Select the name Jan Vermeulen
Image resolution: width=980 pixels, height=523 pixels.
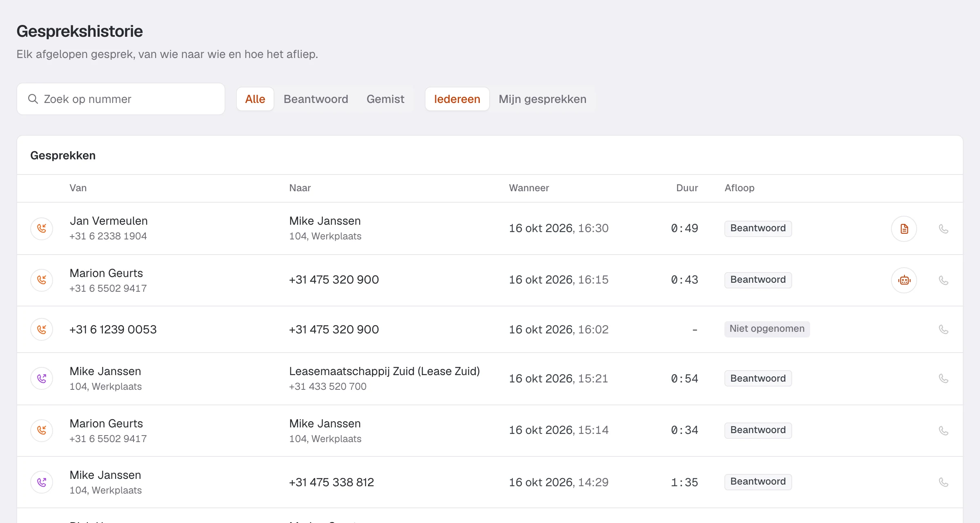[109, 221]
